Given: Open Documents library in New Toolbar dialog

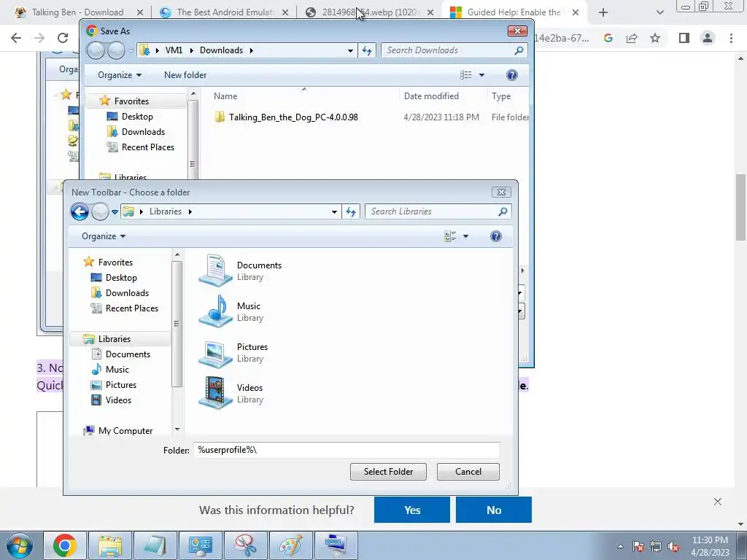Looking at the screenshot, I should pos(241,271).
